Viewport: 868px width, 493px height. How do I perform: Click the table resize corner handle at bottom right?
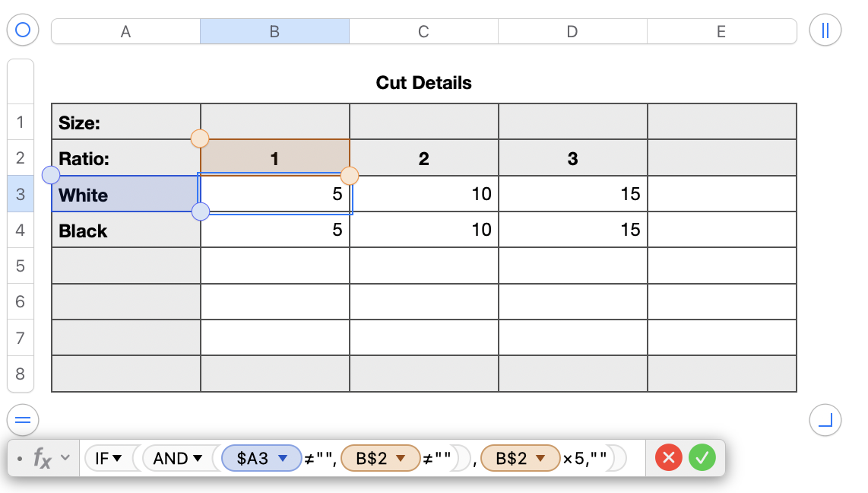pyautogui.click(x=825, y=419)
